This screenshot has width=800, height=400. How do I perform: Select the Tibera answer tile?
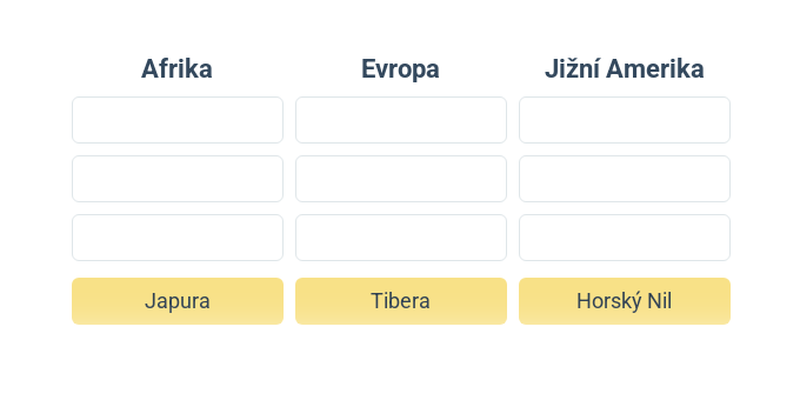[401, 301]
